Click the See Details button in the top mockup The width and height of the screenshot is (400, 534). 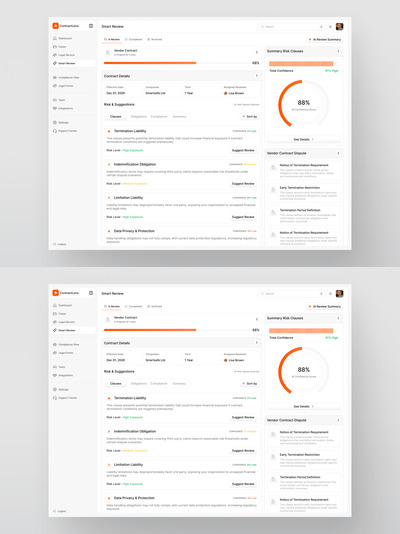pos(303,139)
